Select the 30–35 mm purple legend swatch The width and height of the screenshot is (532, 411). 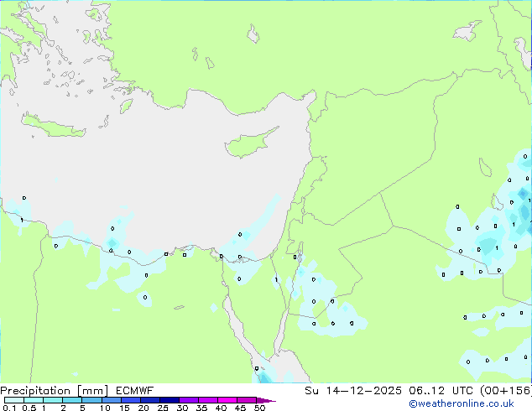pos(188,400)
